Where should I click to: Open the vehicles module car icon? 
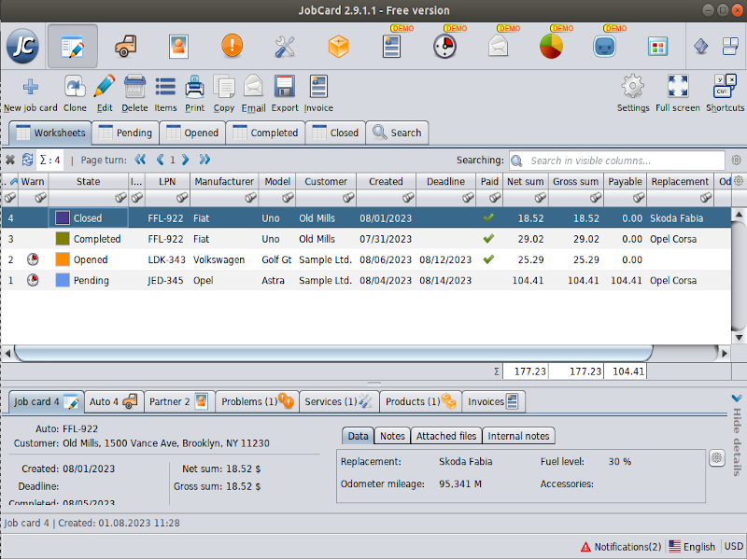126,46
